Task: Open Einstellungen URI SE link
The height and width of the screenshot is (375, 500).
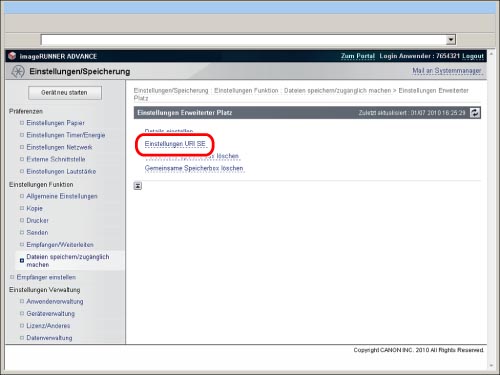Action: pyautogui.click(x=175, y=144)
